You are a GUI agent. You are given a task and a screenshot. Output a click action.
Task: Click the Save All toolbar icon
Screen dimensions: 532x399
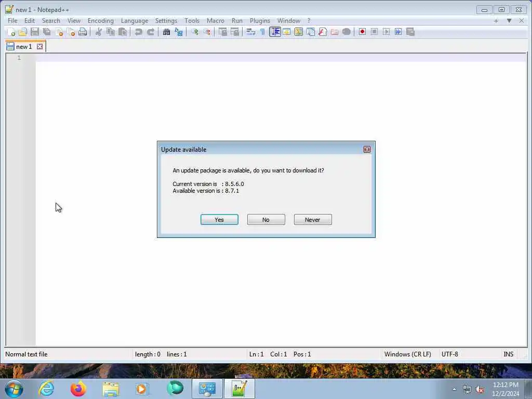[47, 32]
